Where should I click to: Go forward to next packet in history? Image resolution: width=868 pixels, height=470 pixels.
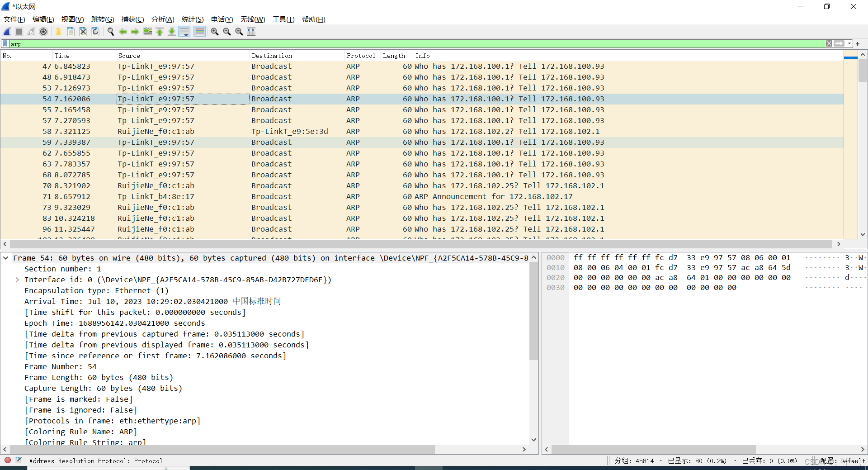135,32
